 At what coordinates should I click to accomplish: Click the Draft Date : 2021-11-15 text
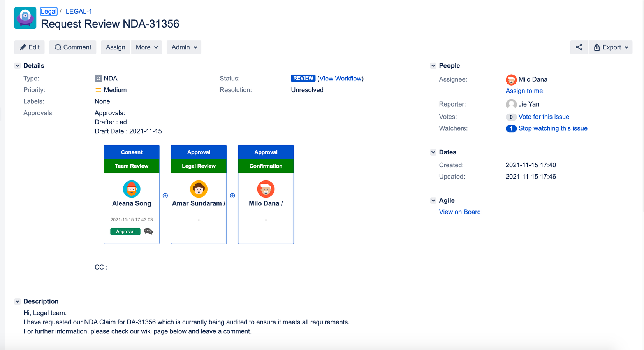point(128,131)
